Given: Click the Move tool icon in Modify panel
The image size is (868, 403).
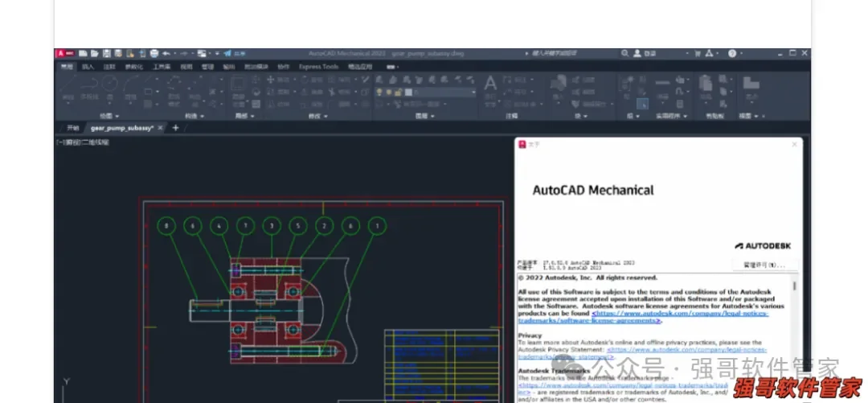Looking at the screenshot, I should coord(271,80).
